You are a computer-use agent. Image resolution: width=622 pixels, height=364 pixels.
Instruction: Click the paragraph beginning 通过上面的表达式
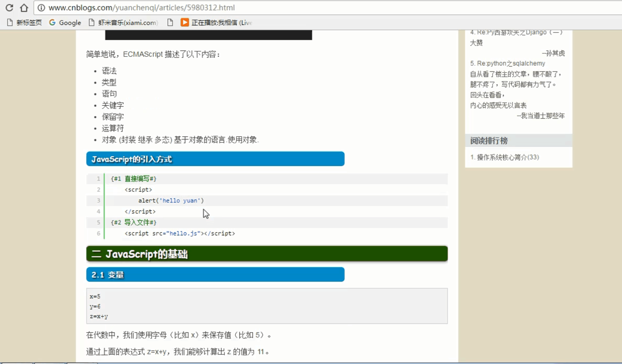pyautogui.click(x=178, y=351)
